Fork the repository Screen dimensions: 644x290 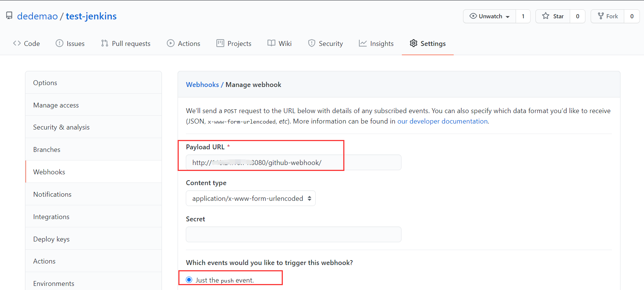(x=608, y=16)
